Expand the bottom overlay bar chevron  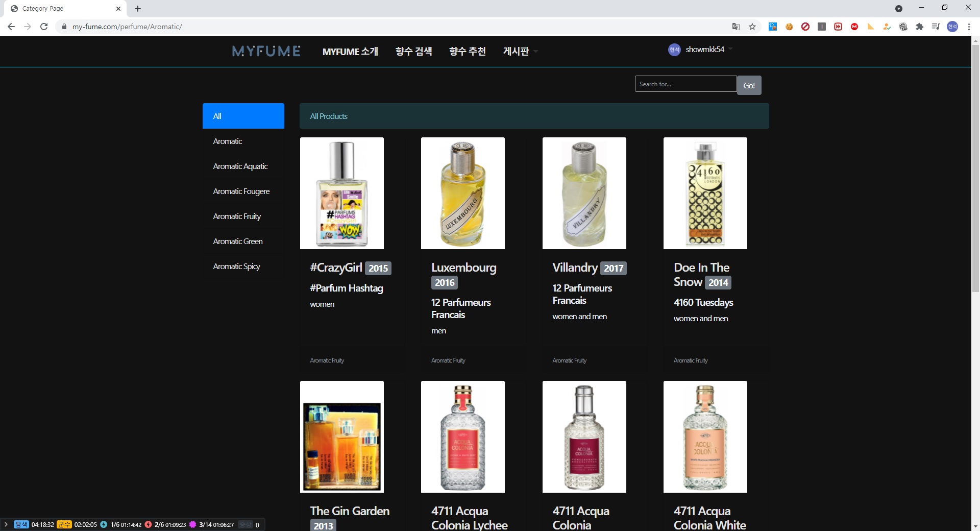pos(6,524)
